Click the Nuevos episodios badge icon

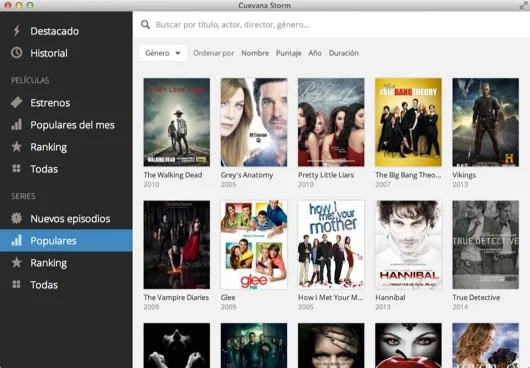tap(16, 218)
